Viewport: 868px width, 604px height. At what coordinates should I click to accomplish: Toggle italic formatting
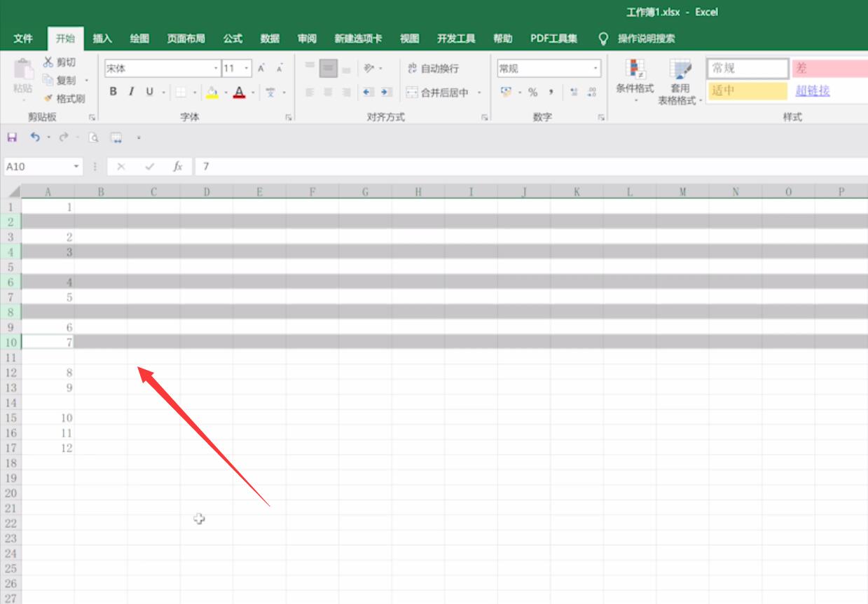click(x=131, y=92)
